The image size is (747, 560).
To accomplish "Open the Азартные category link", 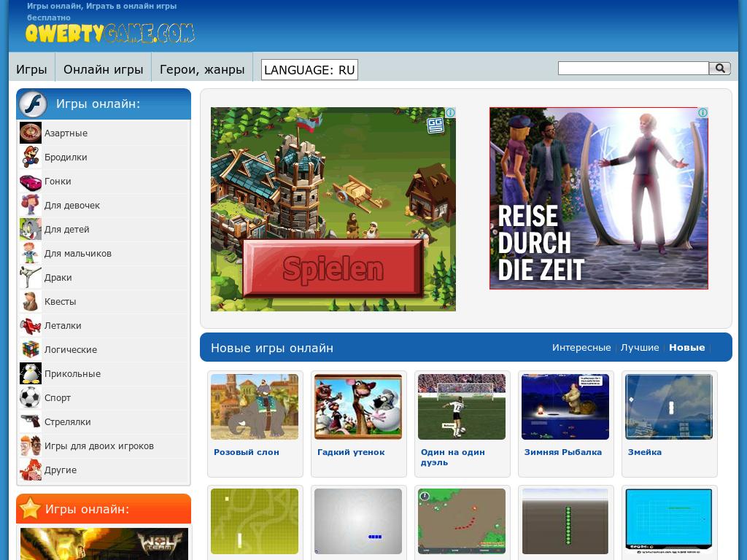I will tap(66, 133).
